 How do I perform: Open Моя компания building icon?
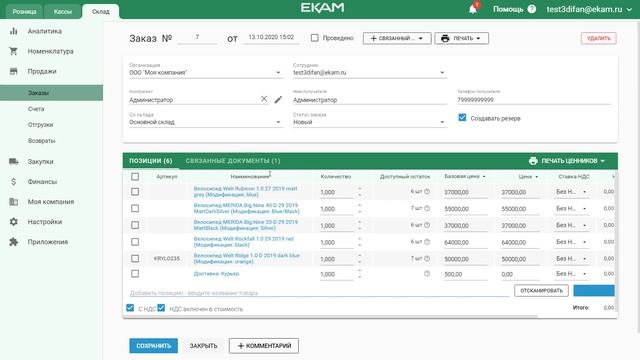pyautogui.click(x=13, y=202)
